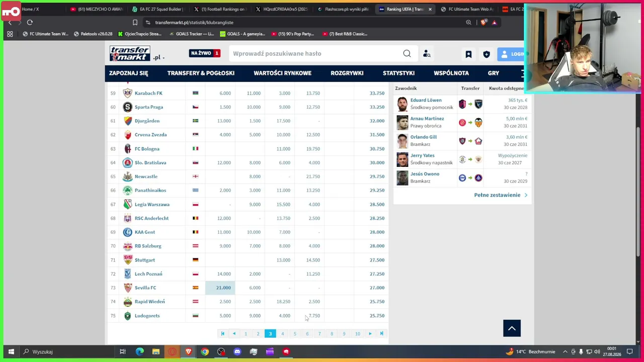Open the ZAPOZNAJ SIĘ menu
The height and width of the screenshot is (362, 644).
click(x=129, y=73)
